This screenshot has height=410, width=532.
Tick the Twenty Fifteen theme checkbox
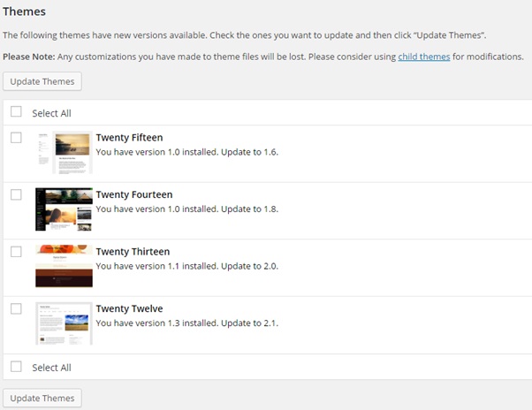coord(16,138)
